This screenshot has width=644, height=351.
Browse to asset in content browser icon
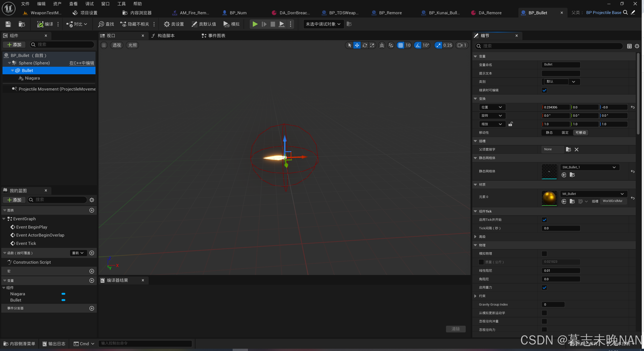(x=22, y=24)
